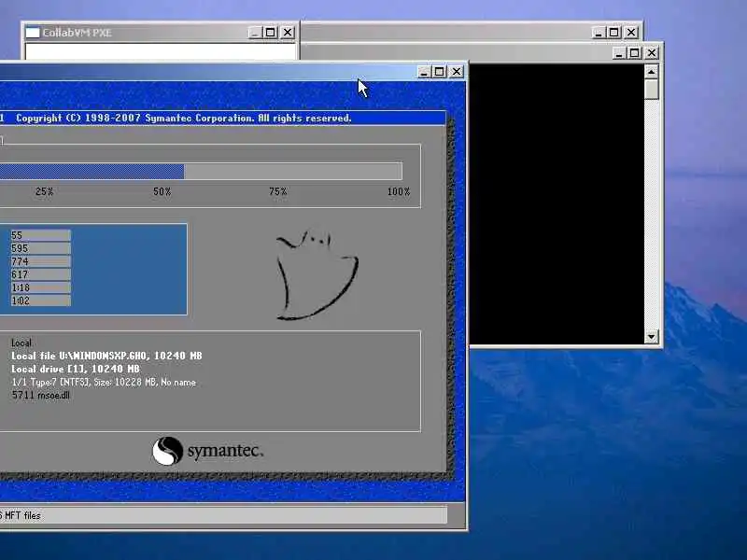Viewport: 747px width, 560px height.
Task: Click the 'Local drive [1], 10240 MB' line
Action: pos(76,369)
